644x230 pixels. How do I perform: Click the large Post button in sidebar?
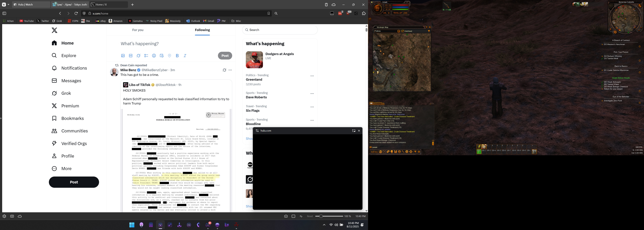74,182
